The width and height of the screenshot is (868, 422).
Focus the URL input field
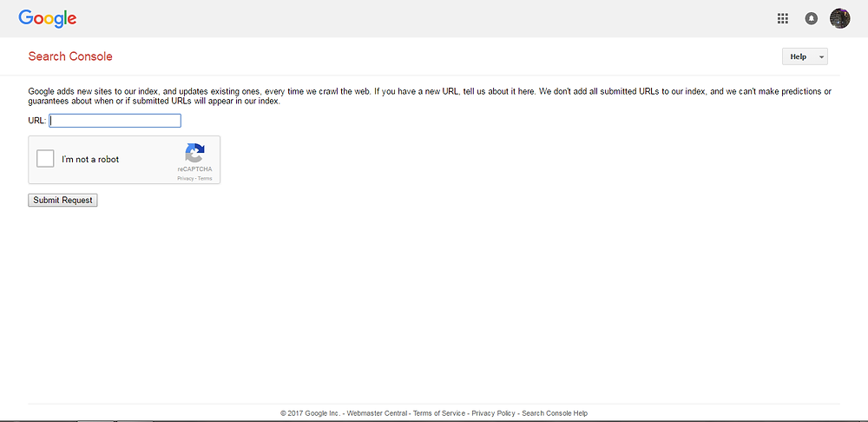click(115, 121)
